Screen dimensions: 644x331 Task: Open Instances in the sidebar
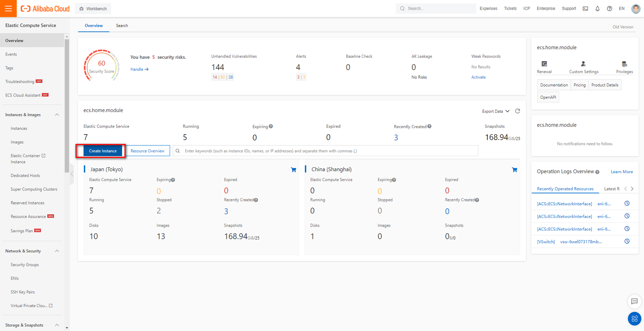19,128
